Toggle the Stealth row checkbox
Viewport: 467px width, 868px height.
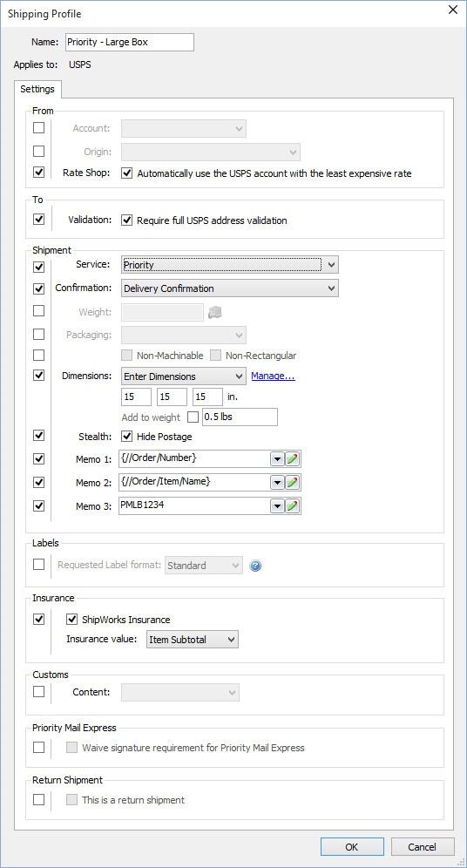pos(38,435)
